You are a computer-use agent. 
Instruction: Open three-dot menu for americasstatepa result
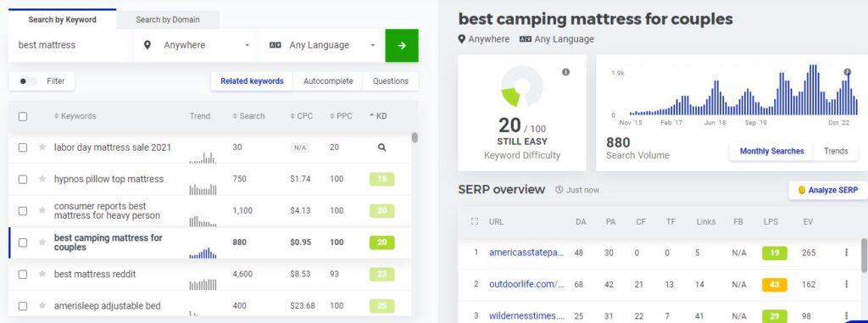coord(846,253)
